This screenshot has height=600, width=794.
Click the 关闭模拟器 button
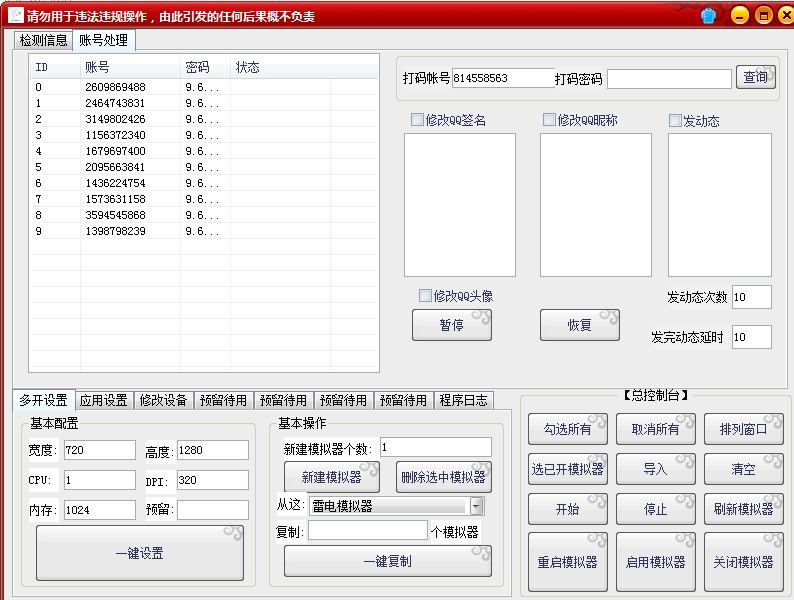click(744, 562)
